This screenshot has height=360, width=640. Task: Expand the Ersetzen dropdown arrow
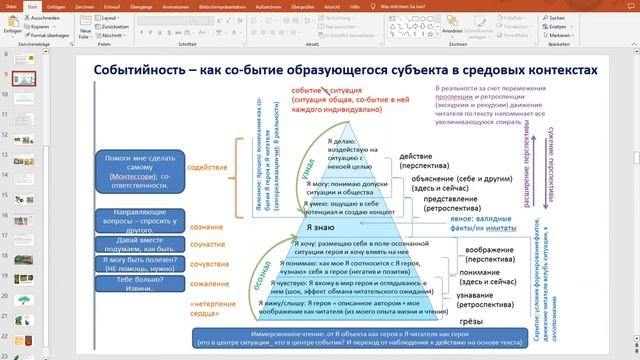[x=571, y=27]
